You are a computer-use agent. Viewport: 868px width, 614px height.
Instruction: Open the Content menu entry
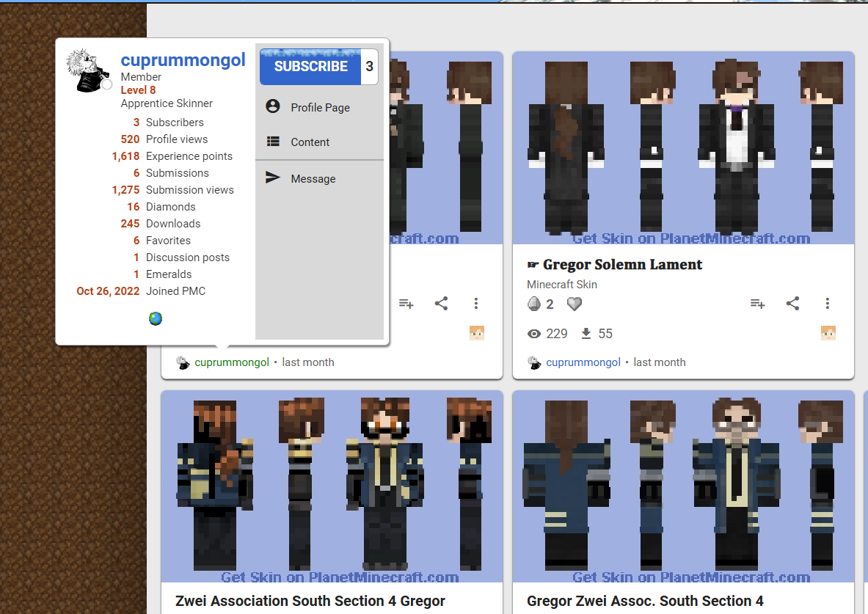[319, 142]
